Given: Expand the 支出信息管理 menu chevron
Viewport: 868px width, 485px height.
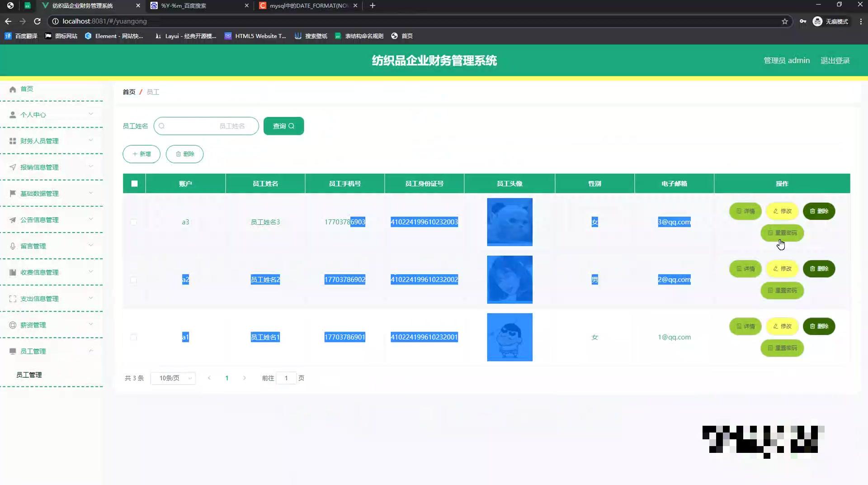Looking at the screenshot, I should click(91, 298).
